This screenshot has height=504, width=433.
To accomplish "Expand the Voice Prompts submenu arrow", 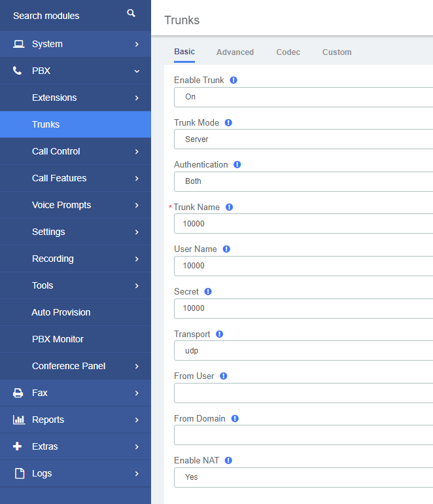I will tap(137, 205).
